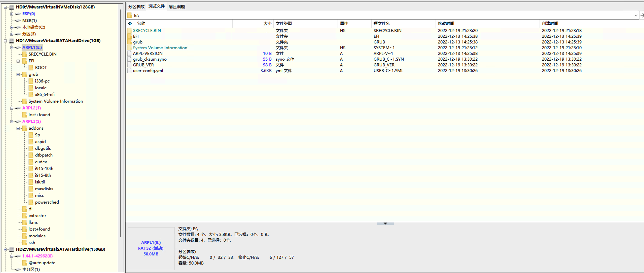Select the grub folder icon in the file list
The width and height of the screenshot is (644, 273).
[x=129, y=42]
